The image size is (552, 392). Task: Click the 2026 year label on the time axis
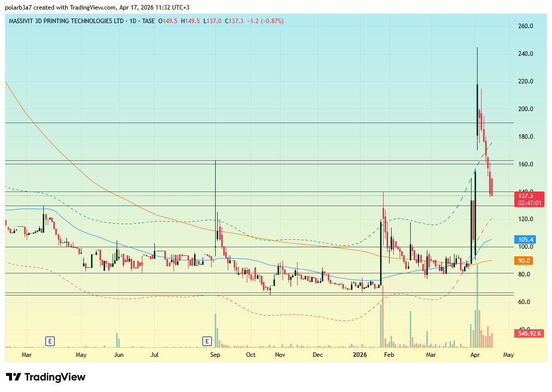click(360, 355)
